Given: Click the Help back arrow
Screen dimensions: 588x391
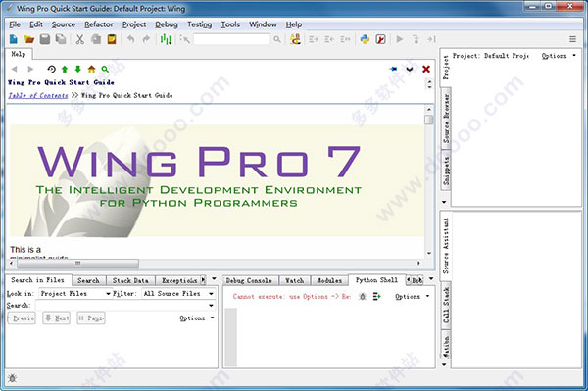Looking at the screenshot, I should [15, 69].
